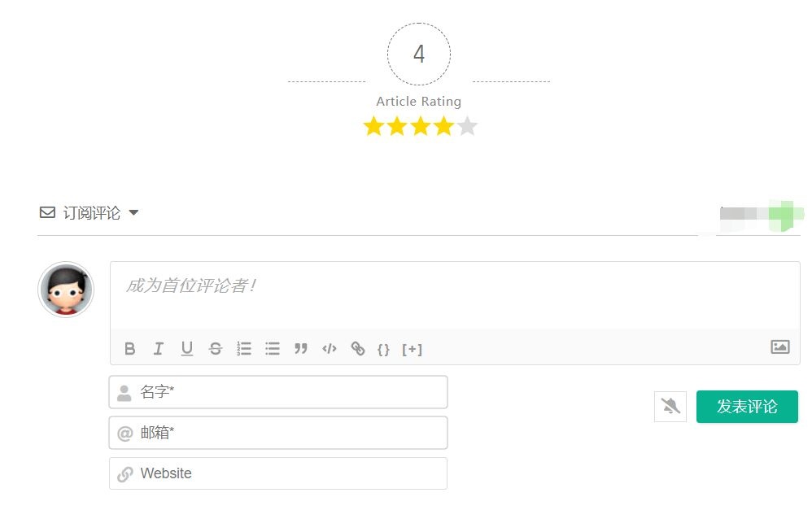Rate the article five stars
The height and width of the screenshot is (510, 812).
coord(467,127)
